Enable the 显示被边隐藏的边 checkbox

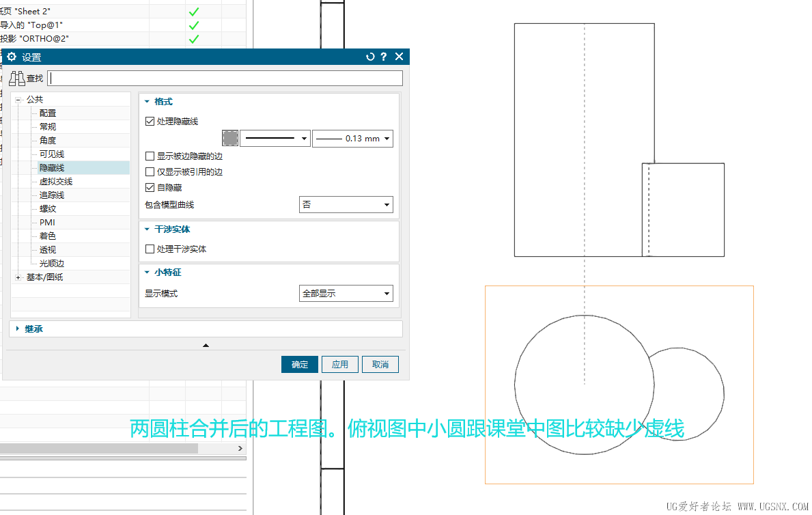(x=150, y=156)
